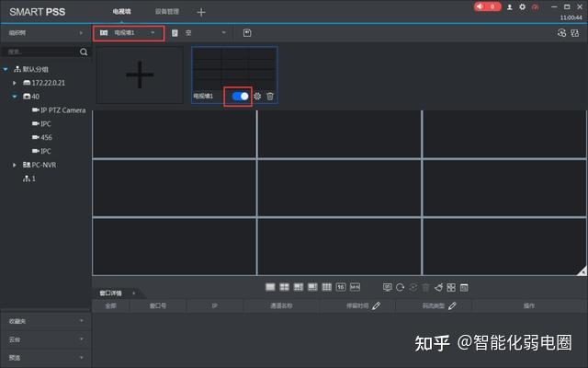
Task: Select the center window of the video wall grid
Action: 339,188
